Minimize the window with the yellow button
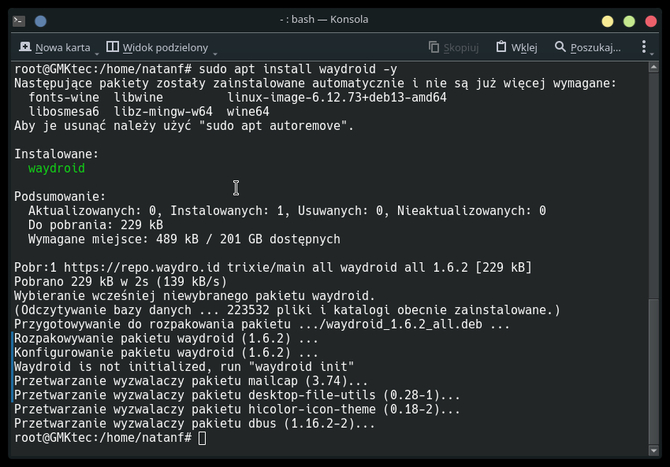Viewport: 670px width, 467px height. [607, 21]
